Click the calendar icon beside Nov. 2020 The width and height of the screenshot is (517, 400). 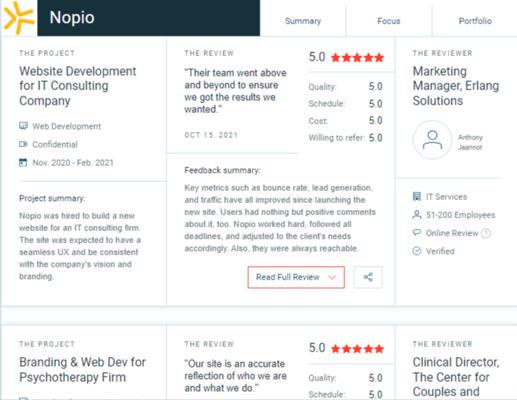coord(23,163)
